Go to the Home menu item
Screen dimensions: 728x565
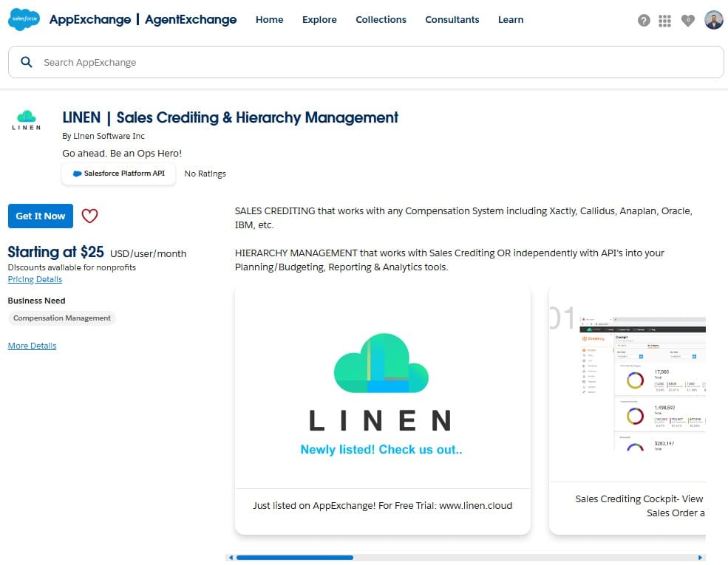click(x=269, y=19)
